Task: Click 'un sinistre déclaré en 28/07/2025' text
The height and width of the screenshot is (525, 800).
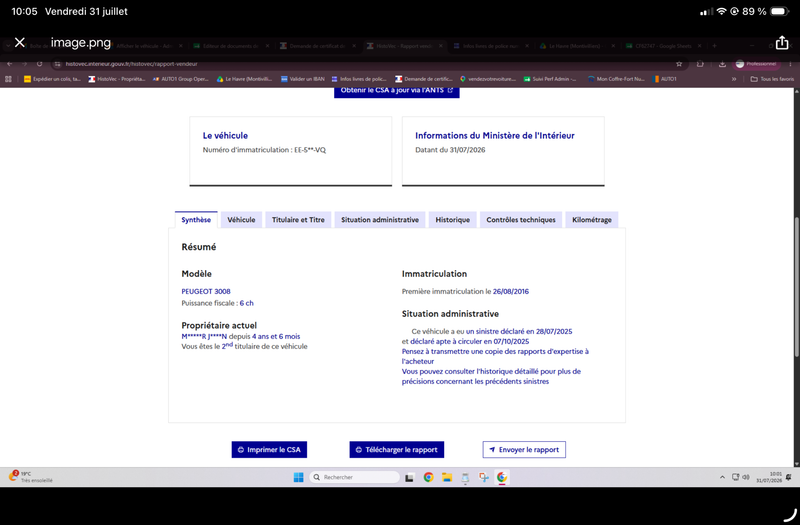Action: (x=519, y=331)
